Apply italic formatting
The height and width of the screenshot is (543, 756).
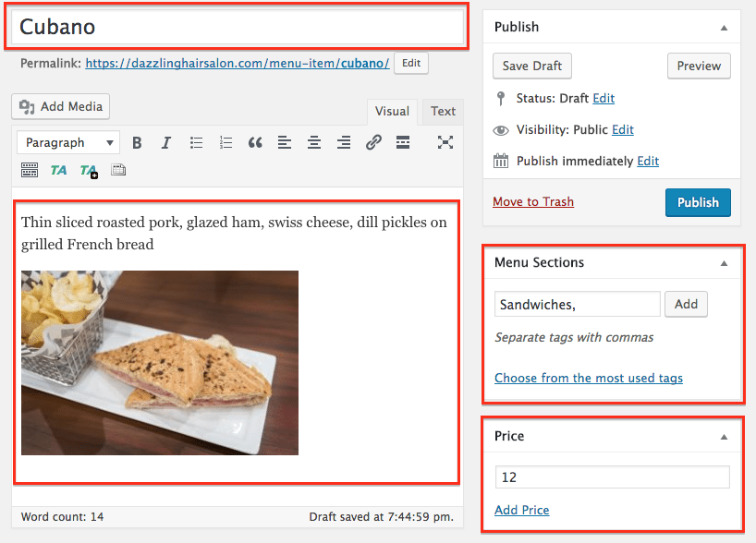166,142
